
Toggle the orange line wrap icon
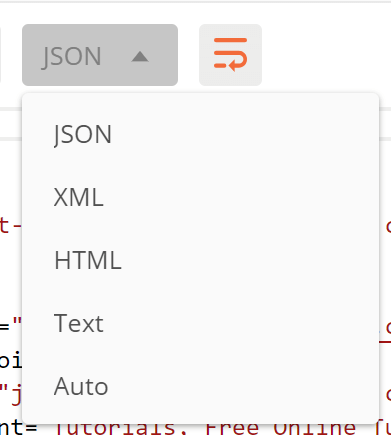coord(230,55)
